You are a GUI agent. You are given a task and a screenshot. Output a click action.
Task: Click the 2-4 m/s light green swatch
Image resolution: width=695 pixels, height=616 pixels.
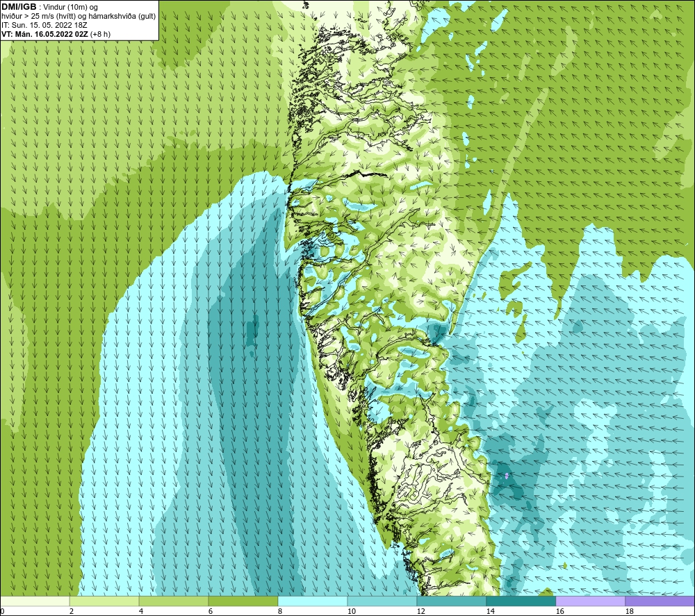(104, 601)
